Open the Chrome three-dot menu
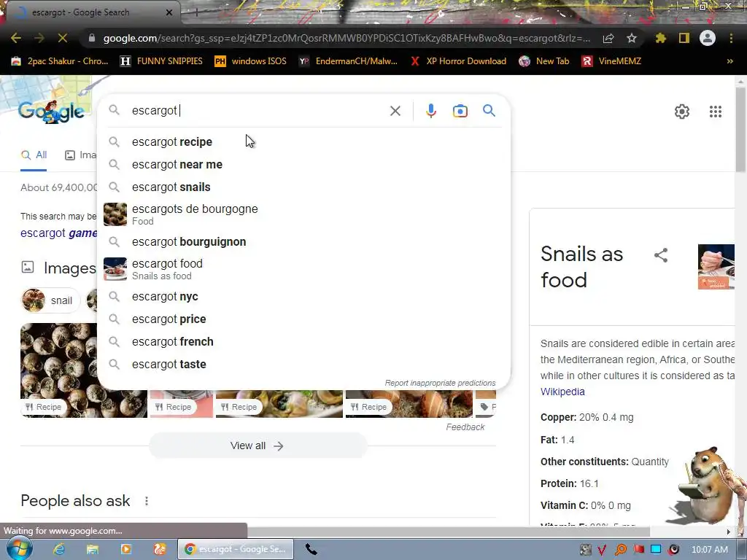Viewport: 747px width, 560px height. pos(731,38)
